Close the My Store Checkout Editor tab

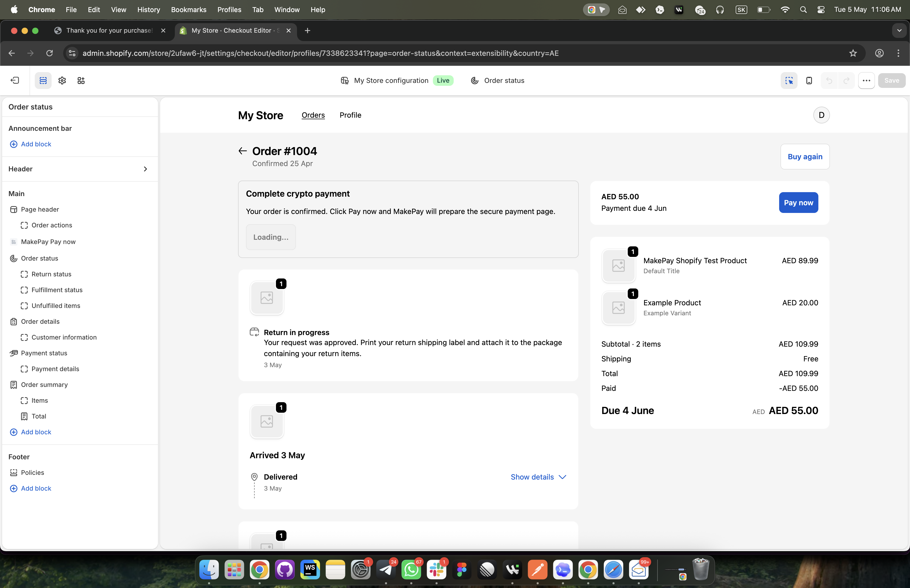[288, 31]
